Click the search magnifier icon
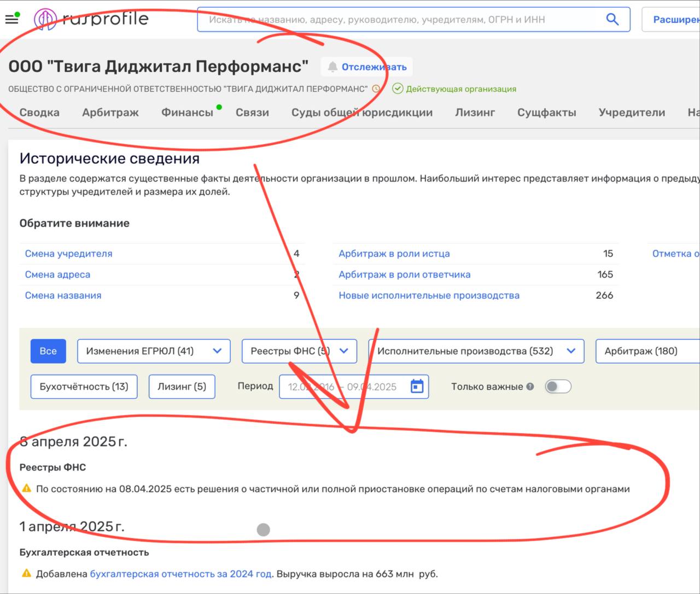Image resolution: width=700 pixels, height=594 pixels. pyautogui.click(x=612, y=20)
